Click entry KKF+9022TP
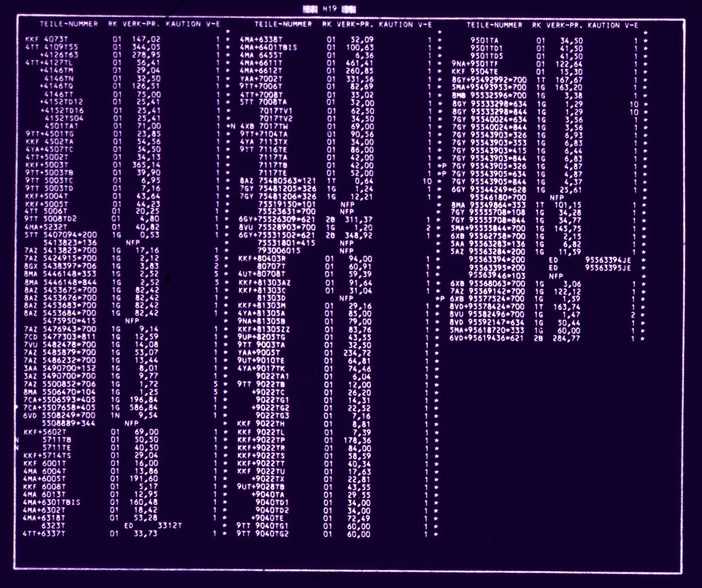Image resolution: width=702 pixels, height=588 pixels. pos(261,440)
